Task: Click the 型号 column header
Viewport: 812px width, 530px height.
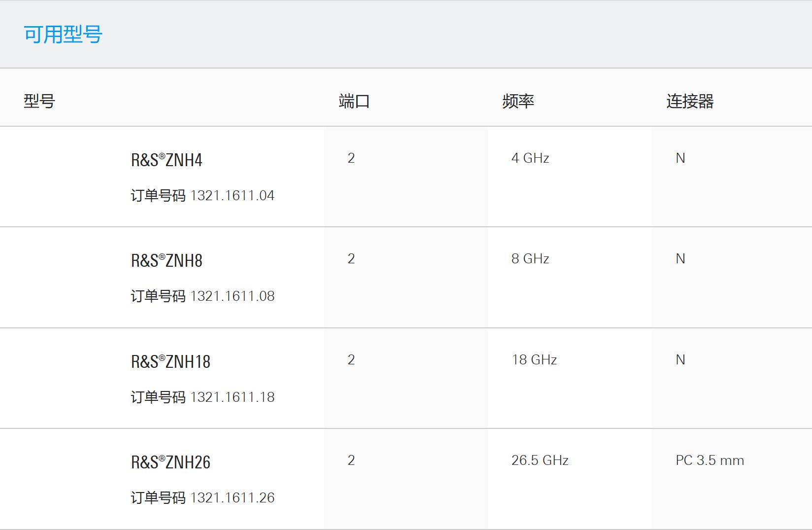Action: click(x=39, y=101)
